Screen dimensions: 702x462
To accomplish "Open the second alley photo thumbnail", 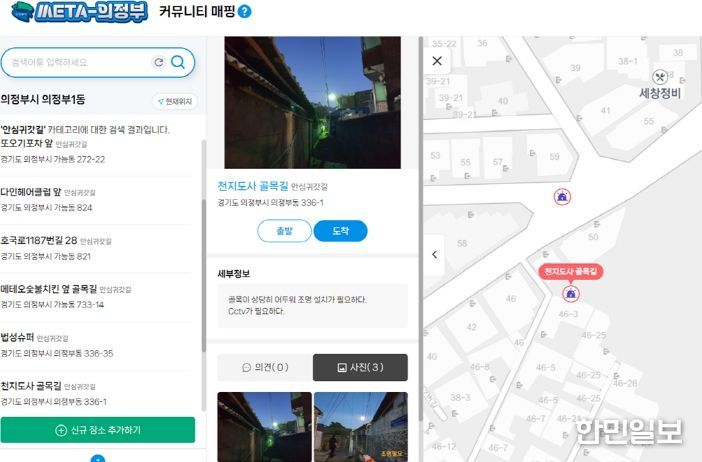I will [x=361, y=427].
